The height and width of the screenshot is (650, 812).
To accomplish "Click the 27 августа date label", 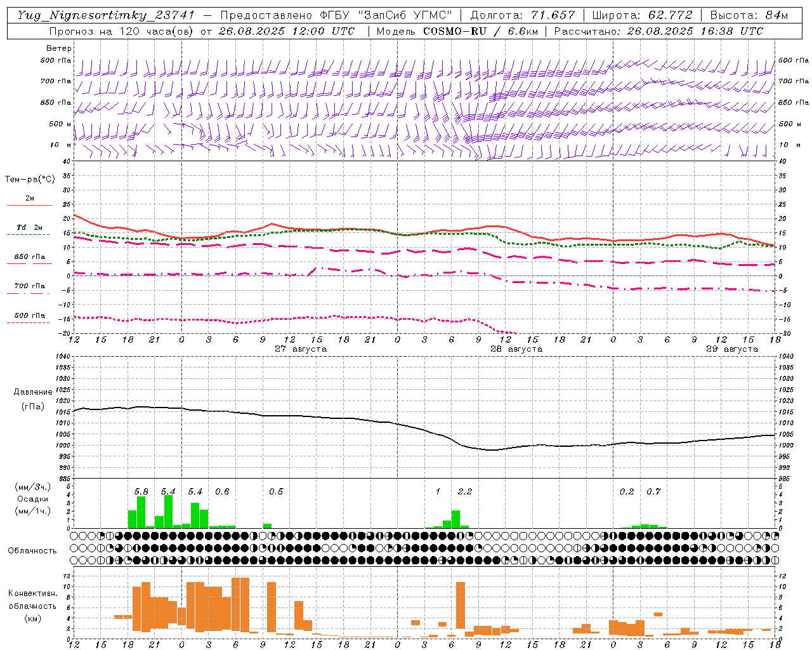I will [301, 349].
